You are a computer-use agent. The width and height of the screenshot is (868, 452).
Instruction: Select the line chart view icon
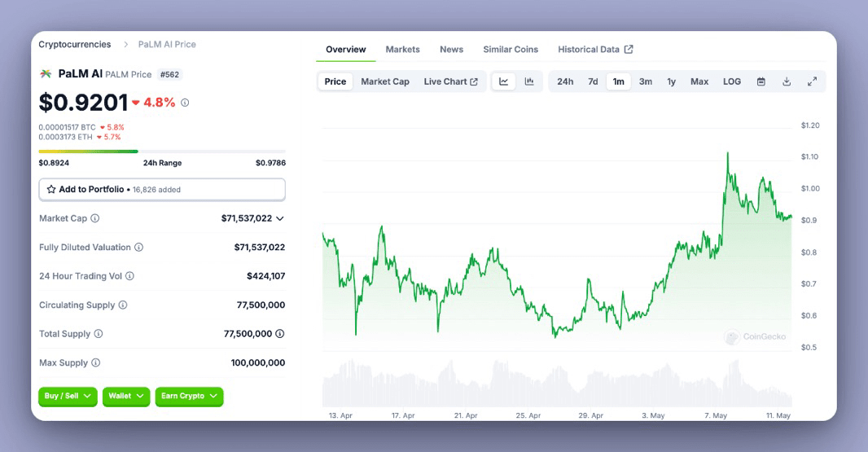[503, 81]
